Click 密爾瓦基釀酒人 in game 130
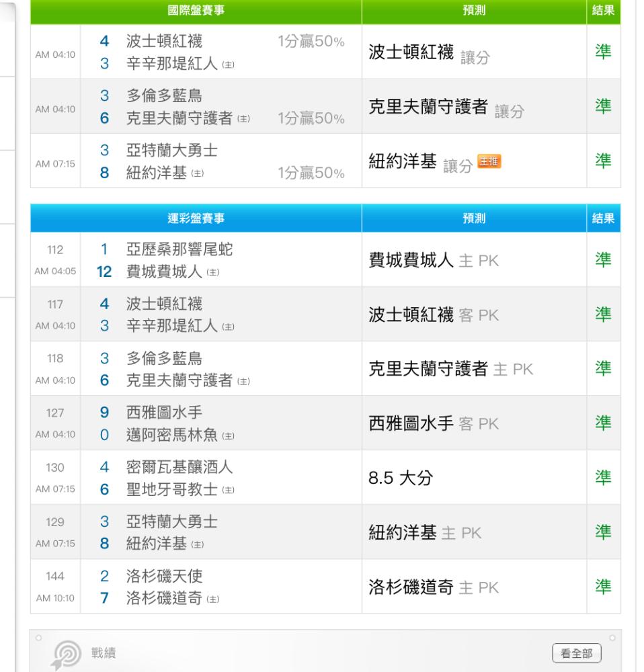This screenshot has height=672, width=644. coord(179,467)
